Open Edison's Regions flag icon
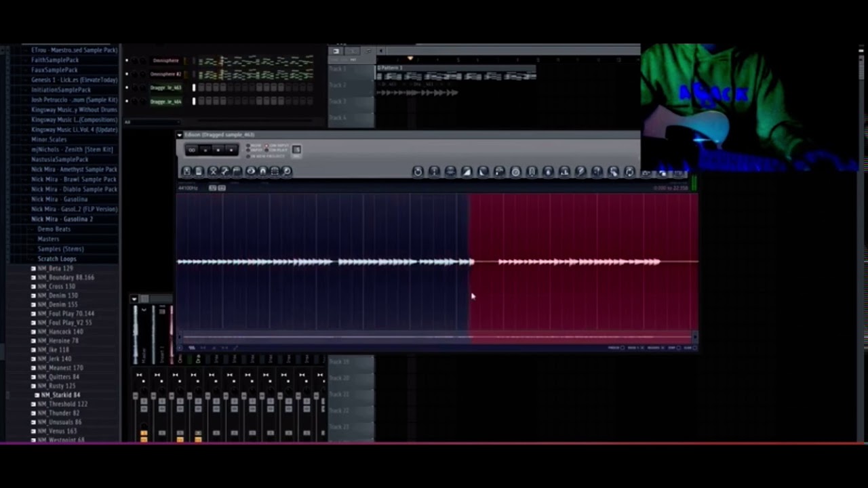 [x=237, y=171]
